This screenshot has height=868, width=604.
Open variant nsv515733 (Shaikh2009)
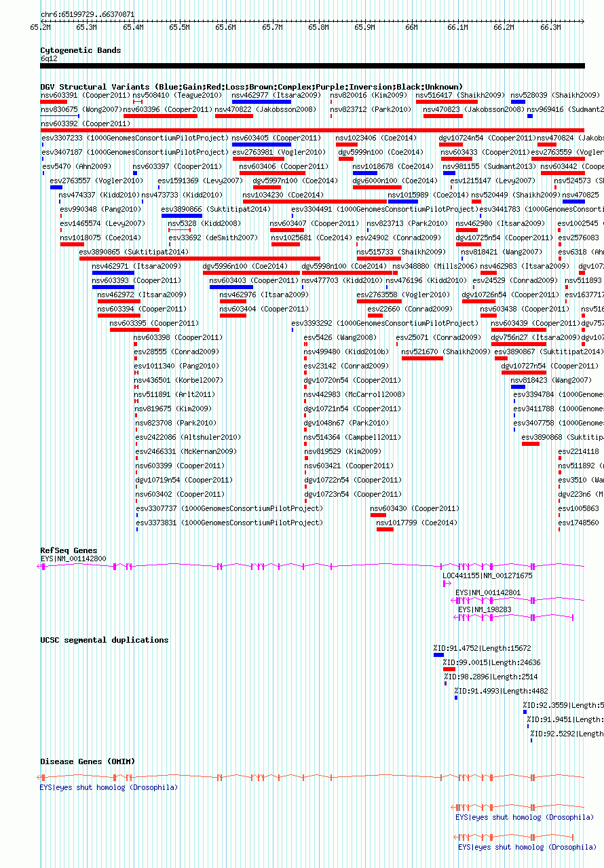coord(401,252)
